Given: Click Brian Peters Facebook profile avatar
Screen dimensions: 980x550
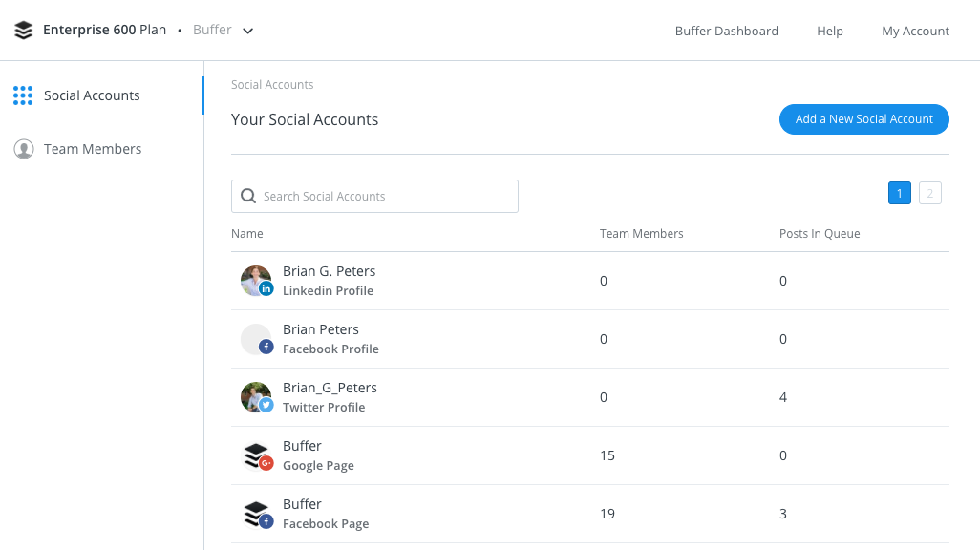Looking at the screenshot, I should [x=256, y=339].
